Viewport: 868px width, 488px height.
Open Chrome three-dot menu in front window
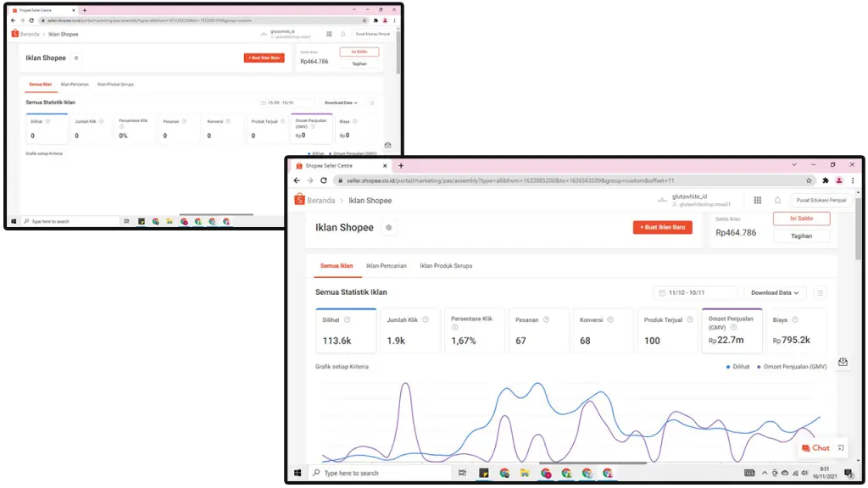853,180
